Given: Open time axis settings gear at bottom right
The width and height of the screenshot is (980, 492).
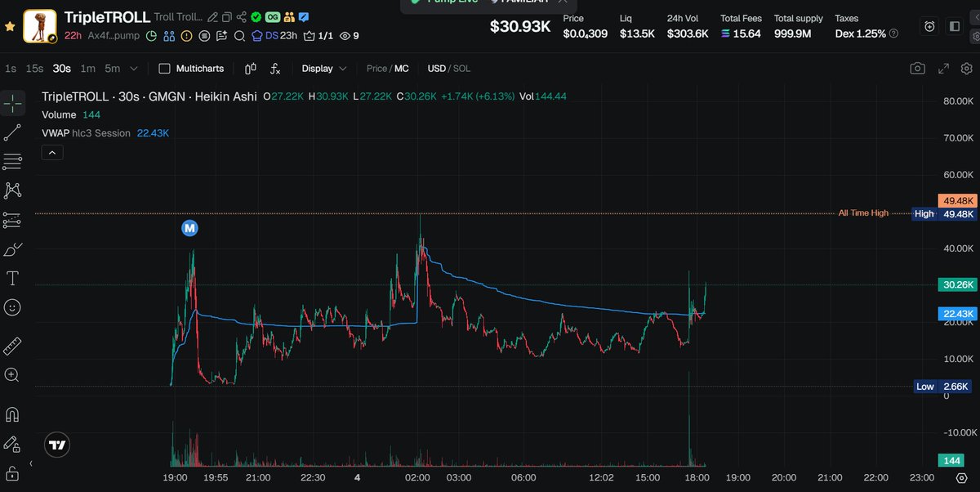Looking at the screenshot, I should pyautogui.click(x=961, y=477).
